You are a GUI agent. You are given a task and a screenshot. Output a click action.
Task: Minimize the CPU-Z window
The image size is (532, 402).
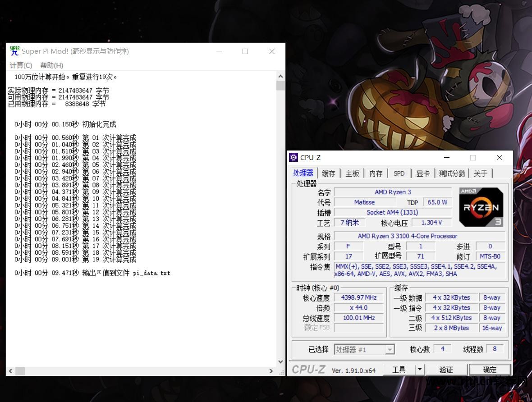click(x=447, y=158)
